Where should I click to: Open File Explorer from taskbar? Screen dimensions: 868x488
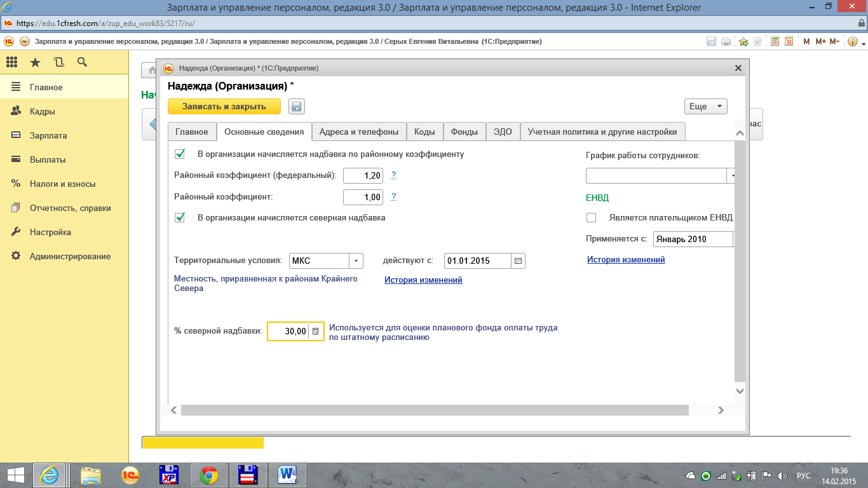coord(90,475)
